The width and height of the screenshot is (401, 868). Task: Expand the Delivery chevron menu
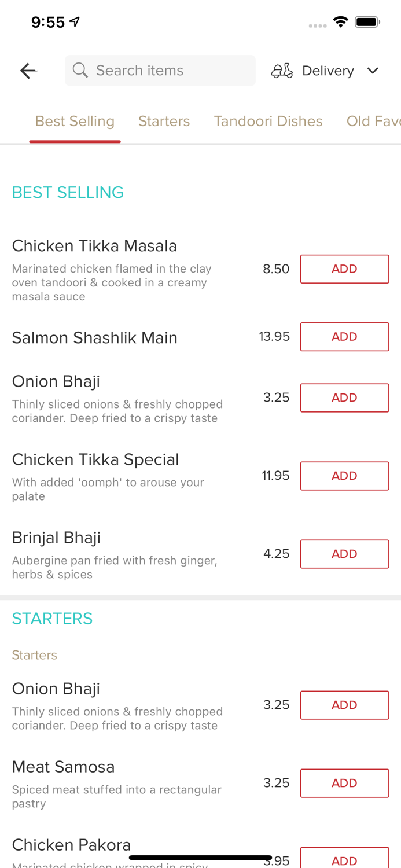373,70
